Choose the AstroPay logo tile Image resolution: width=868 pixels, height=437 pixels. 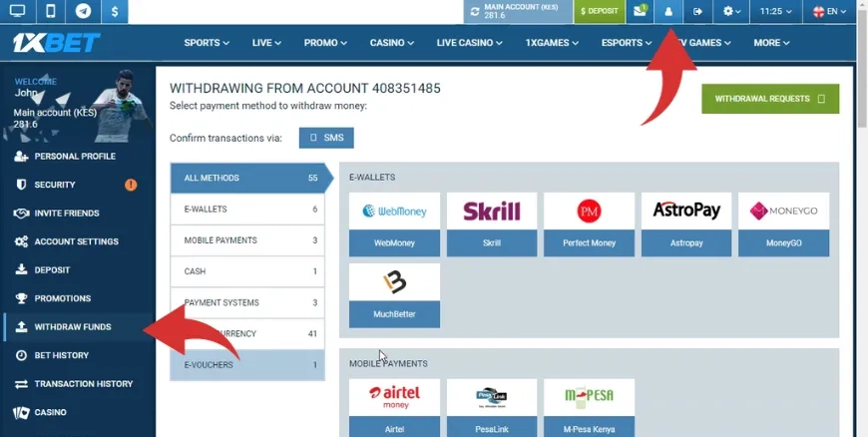pyautogui.click(x=686, y=212)
